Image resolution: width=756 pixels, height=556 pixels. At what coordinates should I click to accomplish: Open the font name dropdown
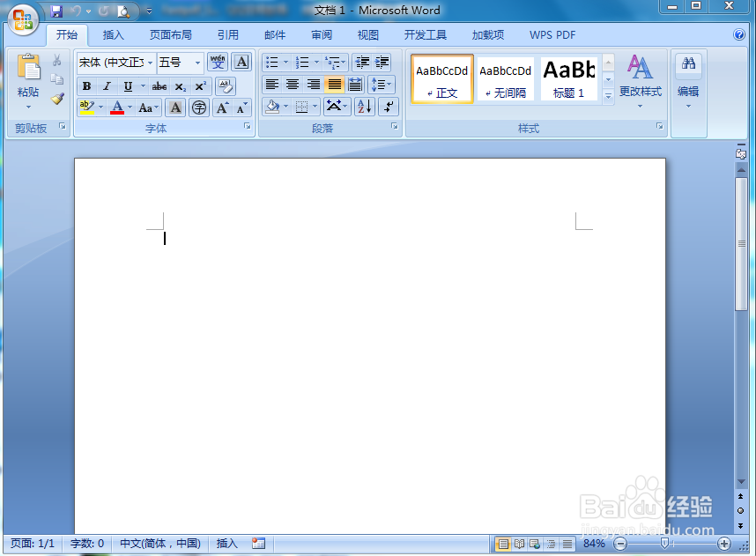(150, 63)
